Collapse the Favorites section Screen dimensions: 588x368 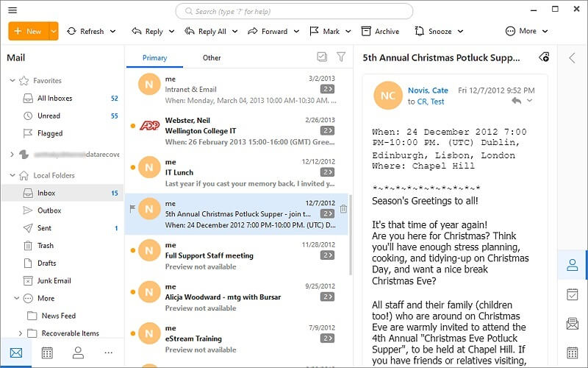[x=12, y=80]
